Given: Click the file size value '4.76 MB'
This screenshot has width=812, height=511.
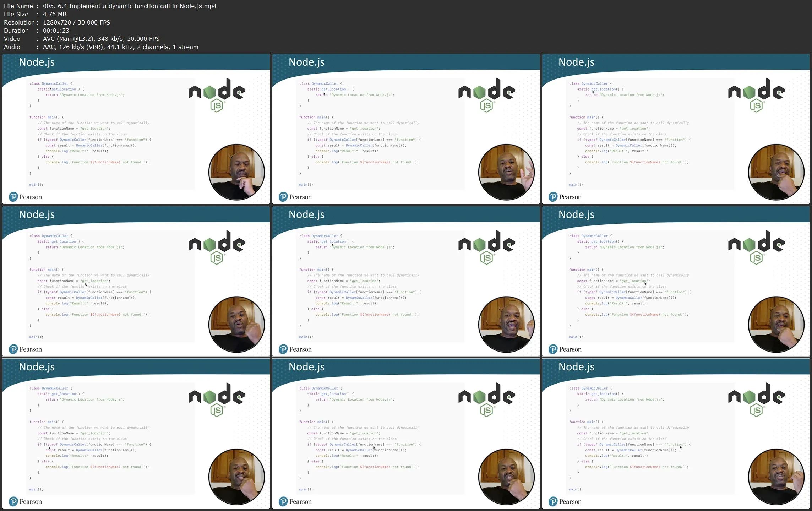Looking at the screenshot, I should [55, 14].
